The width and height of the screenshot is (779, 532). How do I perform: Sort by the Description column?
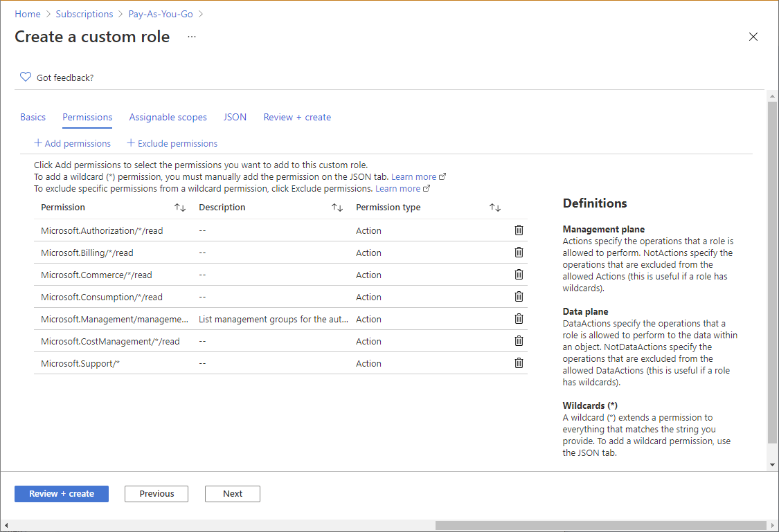pyautogui.click(x=337, y=208)
